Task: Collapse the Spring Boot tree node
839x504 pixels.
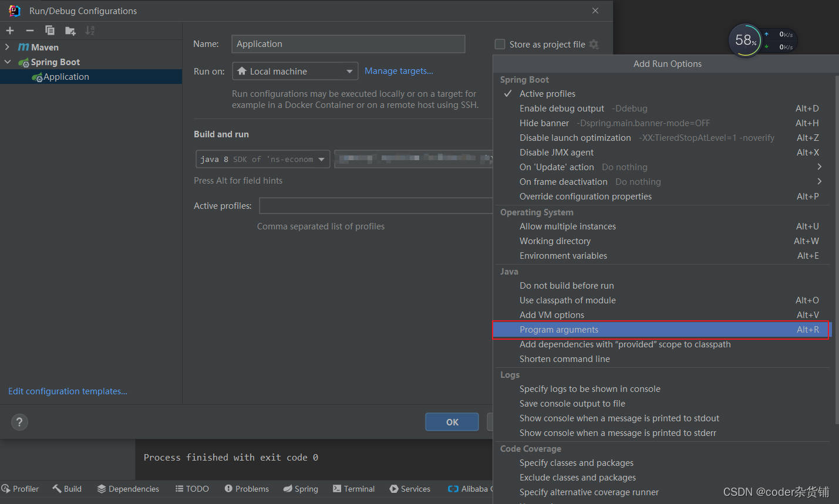Action: pos(8,62)
